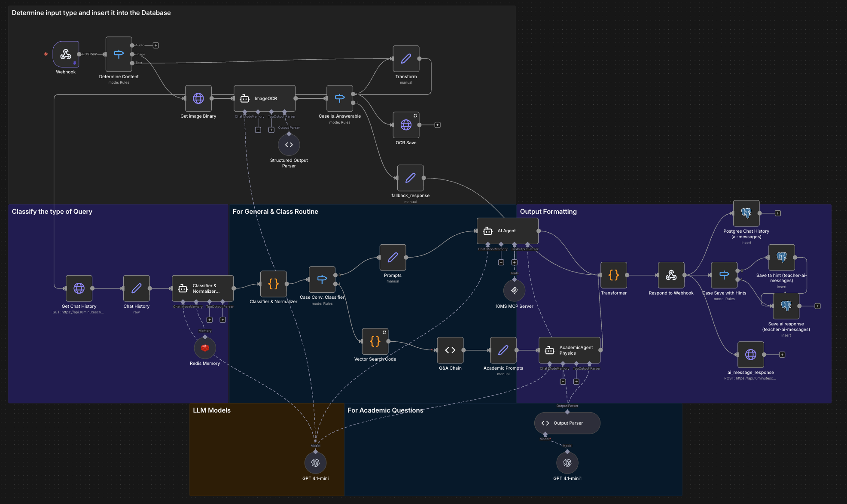Add Memory sub-node to AcademicAgent Physics
847x504 pixels.
click(x=563, y=382)
